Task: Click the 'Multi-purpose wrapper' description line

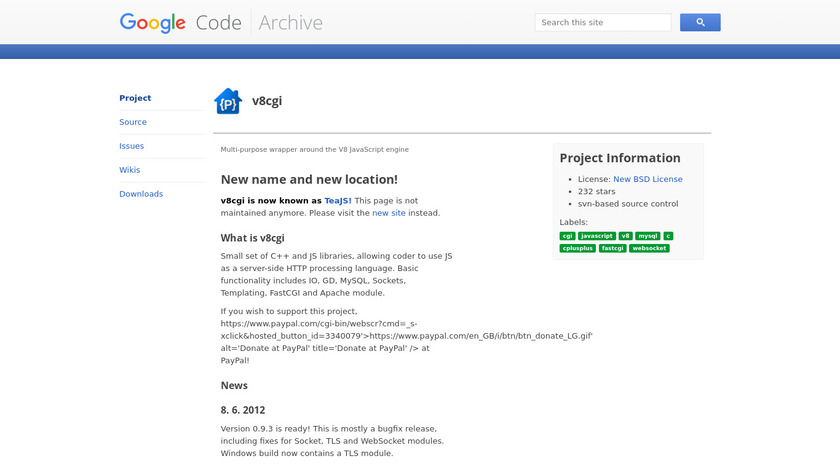Action: (x=314, y=150)
